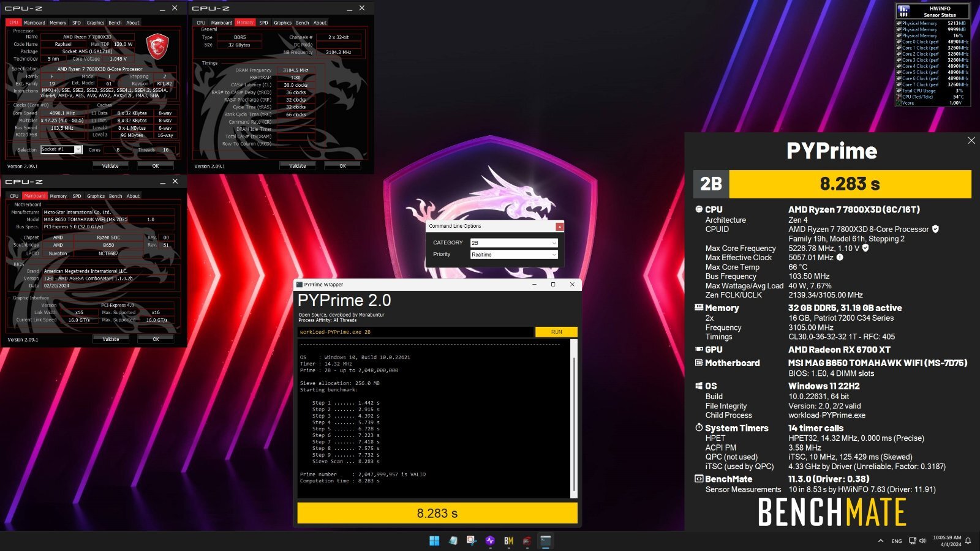Click 'Core 0 Clock' row in HWiNFO
The image size is (980, 551).
(932, 42)
